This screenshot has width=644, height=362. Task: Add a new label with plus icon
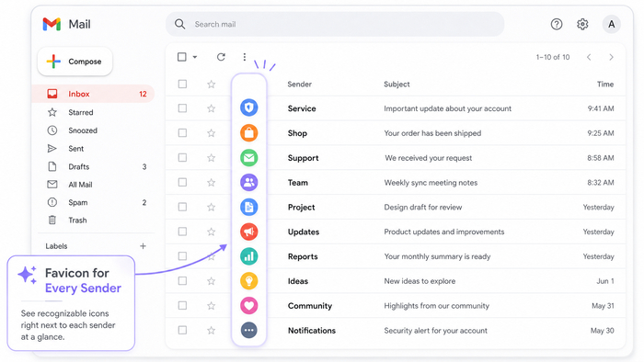[x=143, y=246]
